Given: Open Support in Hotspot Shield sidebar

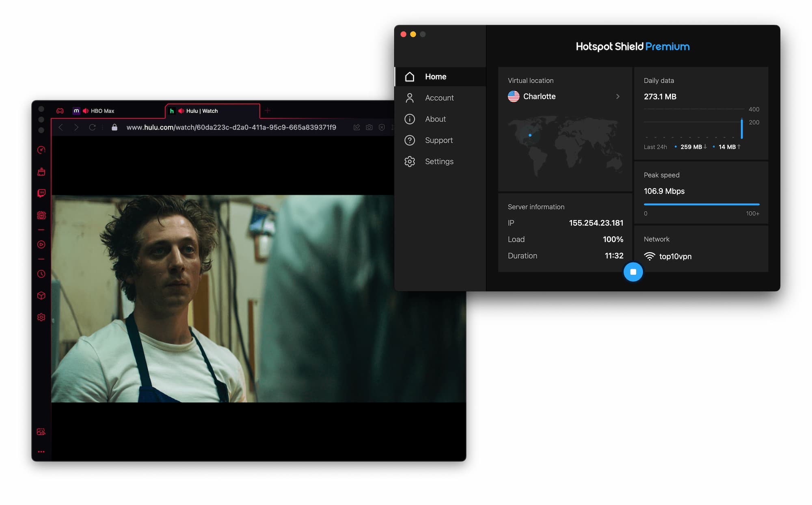Looking at the screenshot, I should point(438,140).
